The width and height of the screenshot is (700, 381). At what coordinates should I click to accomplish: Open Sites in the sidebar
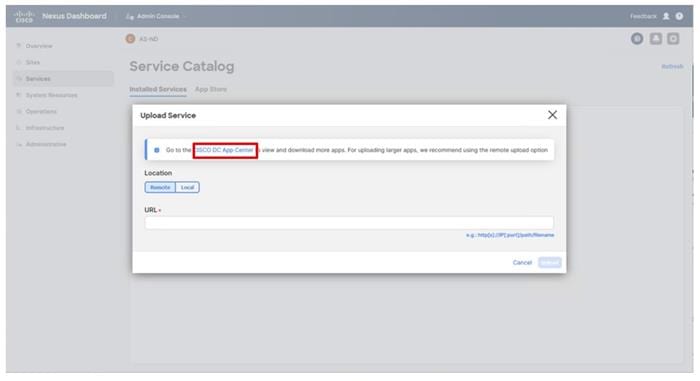coord(33,62)
